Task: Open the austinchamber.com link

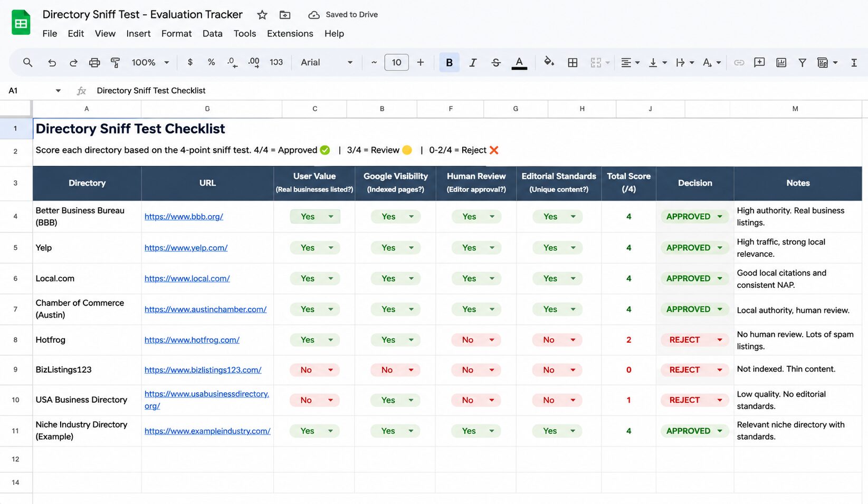Action: click(205, 309)
